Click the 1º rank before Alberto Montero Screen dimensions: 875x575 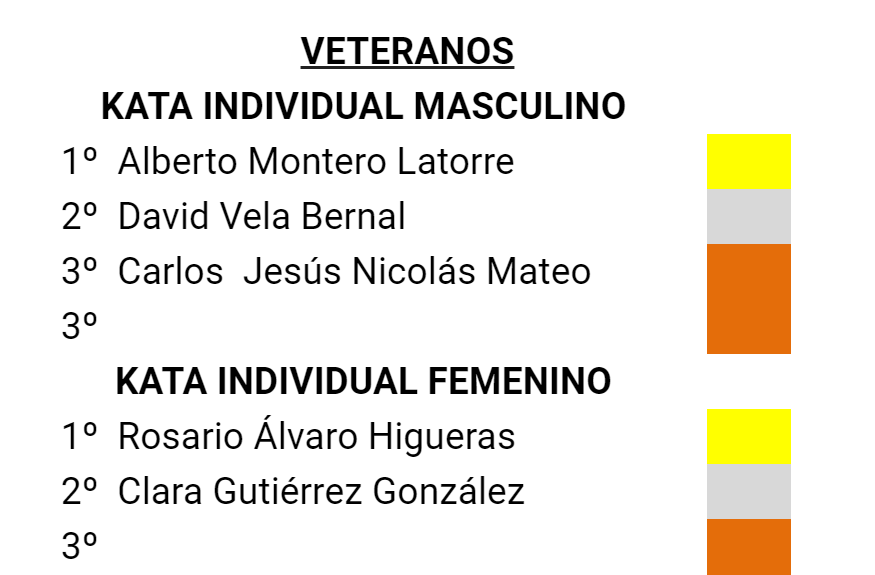coord(79,161)
